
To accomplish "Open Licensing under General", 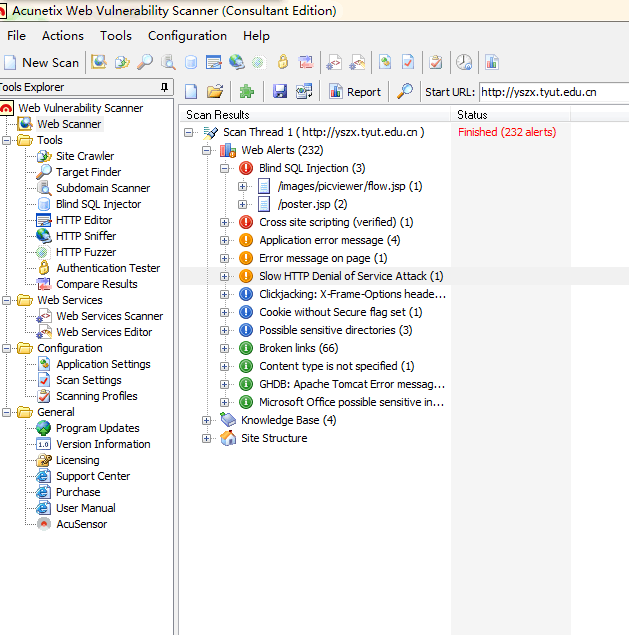I will point(78,460).
